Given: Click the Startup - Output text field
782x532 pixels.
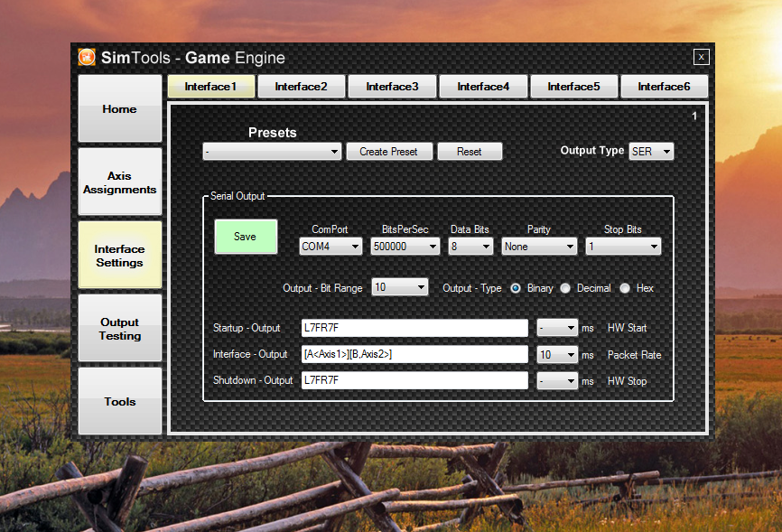Looking at the screenshot, I should [x=414, y=328].
